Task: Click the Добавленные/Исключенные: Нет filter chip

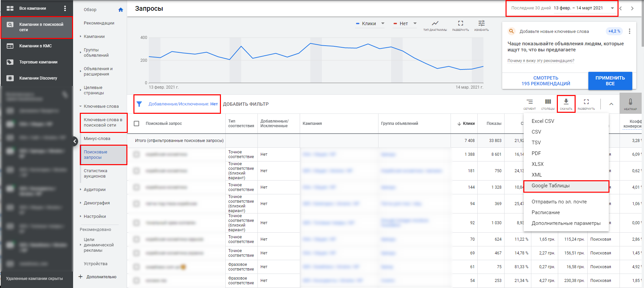Action: coord(183,104)
